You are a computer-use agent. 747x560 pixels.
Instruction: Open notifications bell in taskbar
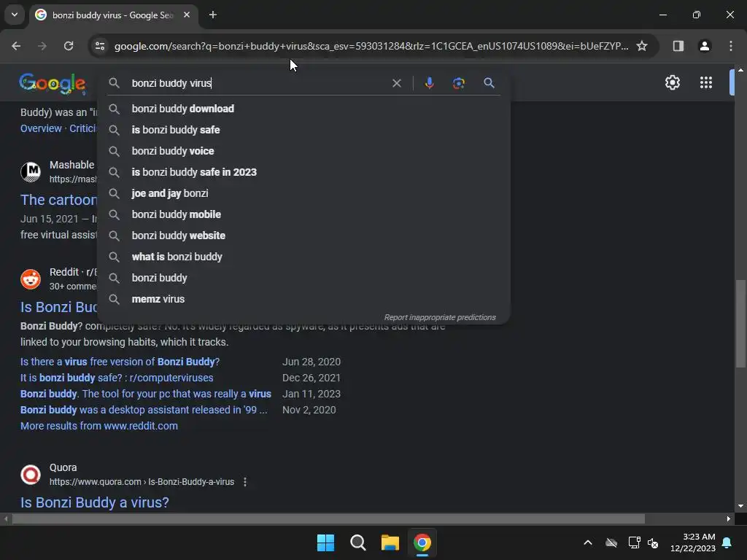[x=727, y=542]
